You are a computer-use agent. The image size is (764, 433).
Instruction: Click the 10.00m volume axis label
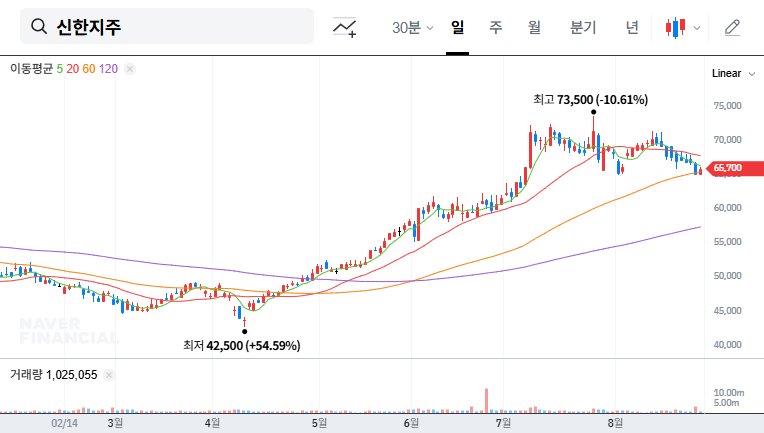(x=729, y=393)
